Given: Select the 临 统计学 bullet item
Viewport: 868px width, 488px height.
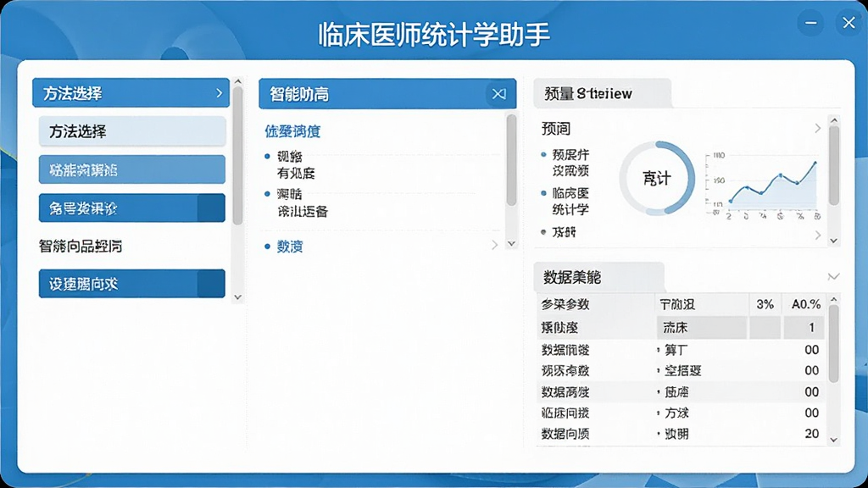Looking at the screenshot, I should (570, 202).
